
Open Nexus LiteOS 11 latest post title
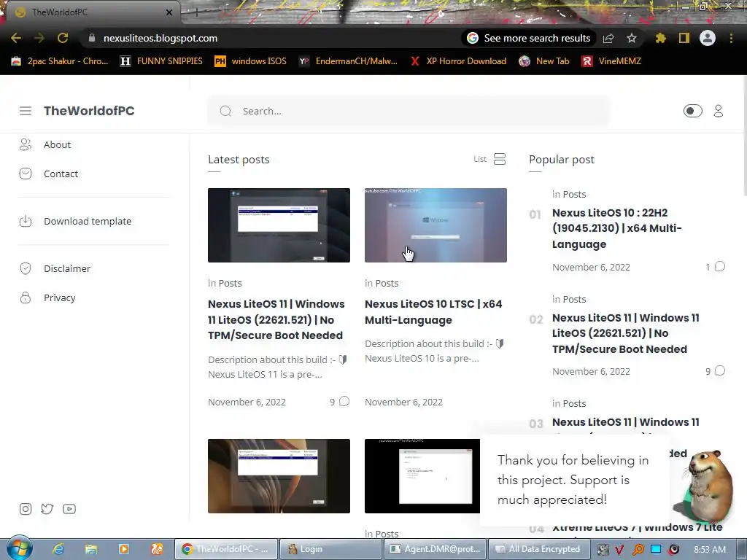pos(276,319)
